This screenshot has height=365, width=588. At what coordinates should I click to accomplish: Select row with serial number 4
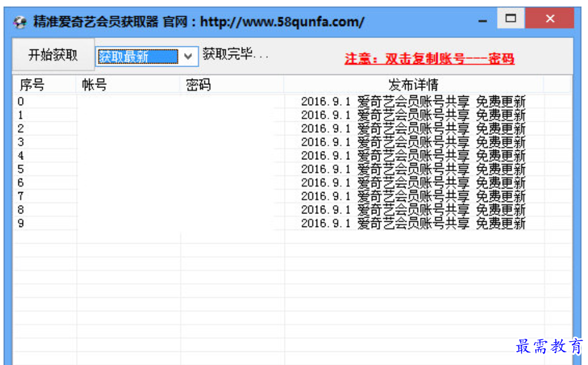click(x=292, y=156)
